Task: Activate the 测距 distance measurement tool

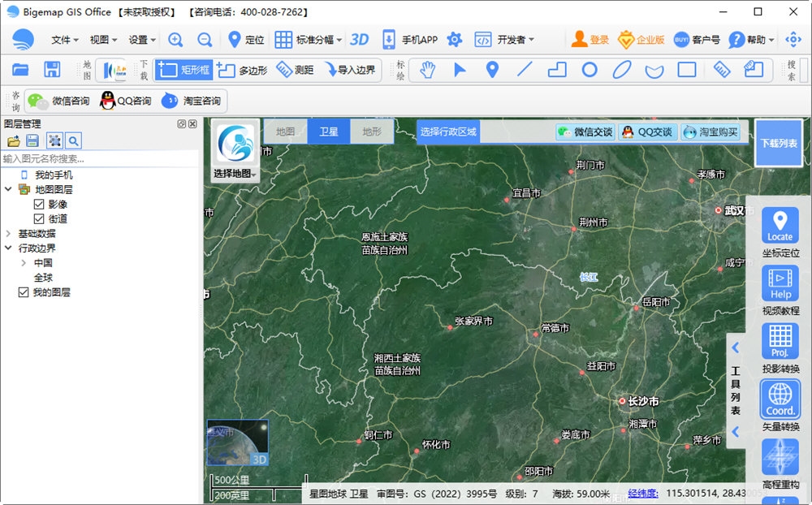Action: (x=296, y=70)
